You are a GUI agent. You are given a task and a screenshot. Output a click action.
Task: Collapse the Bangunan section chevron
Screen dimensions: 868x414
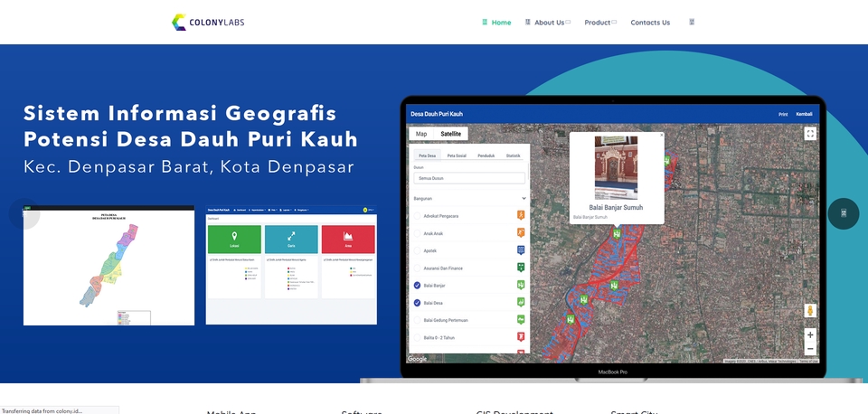click(524, 198)
